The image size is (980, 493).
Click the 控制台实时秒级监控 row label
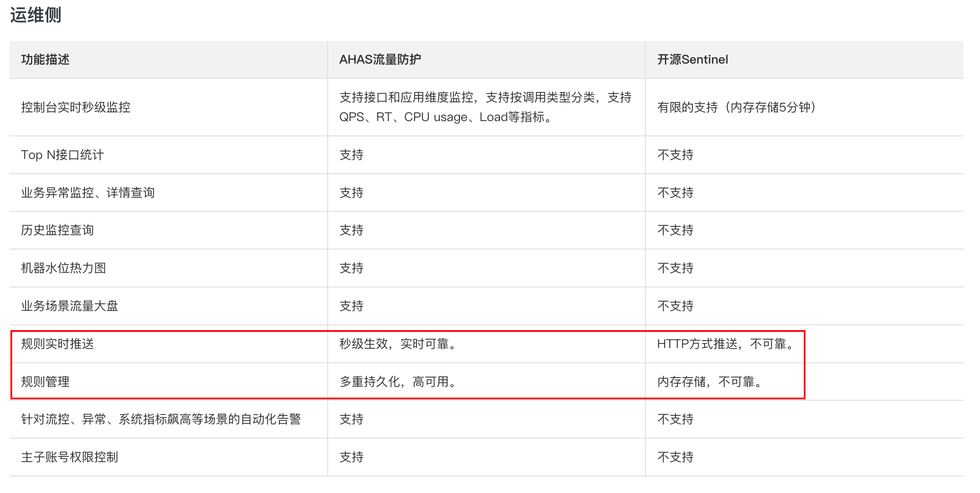tap(76, 107)
